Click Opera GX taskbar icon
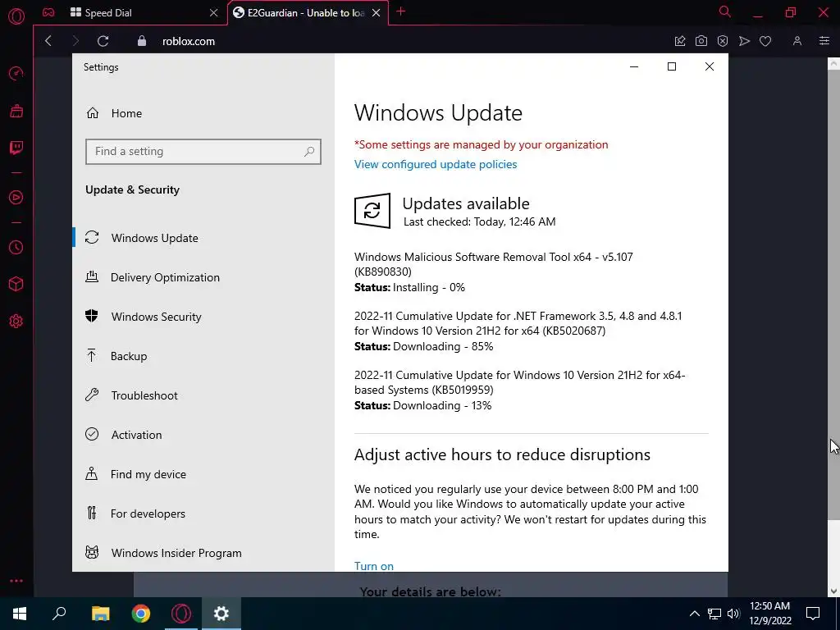 point(181,614)
